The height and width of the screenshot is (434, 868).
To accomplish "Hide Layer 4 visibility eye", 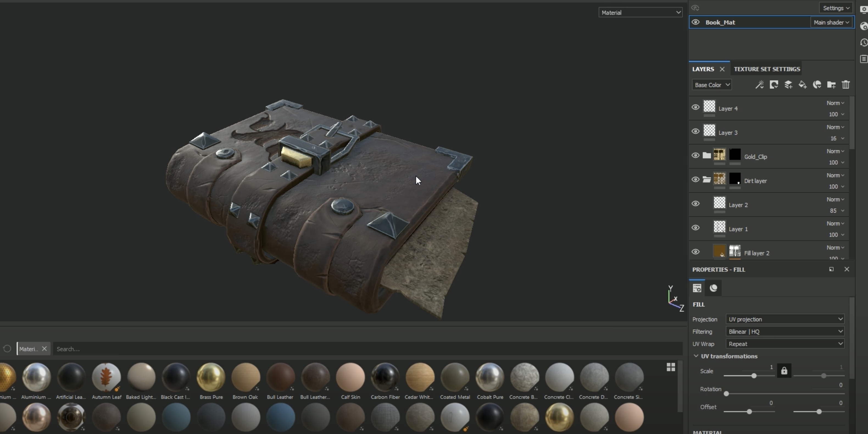I will pyautogui.click(x=695, y=107).
